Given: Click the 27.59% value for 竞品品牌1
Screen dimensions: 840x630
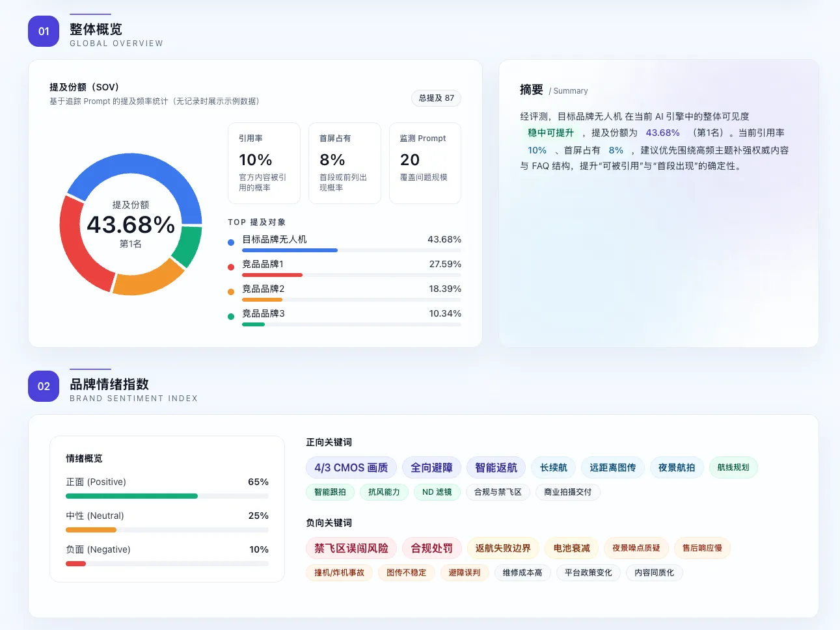Looking at the screenshot, I should click(445, 264).
